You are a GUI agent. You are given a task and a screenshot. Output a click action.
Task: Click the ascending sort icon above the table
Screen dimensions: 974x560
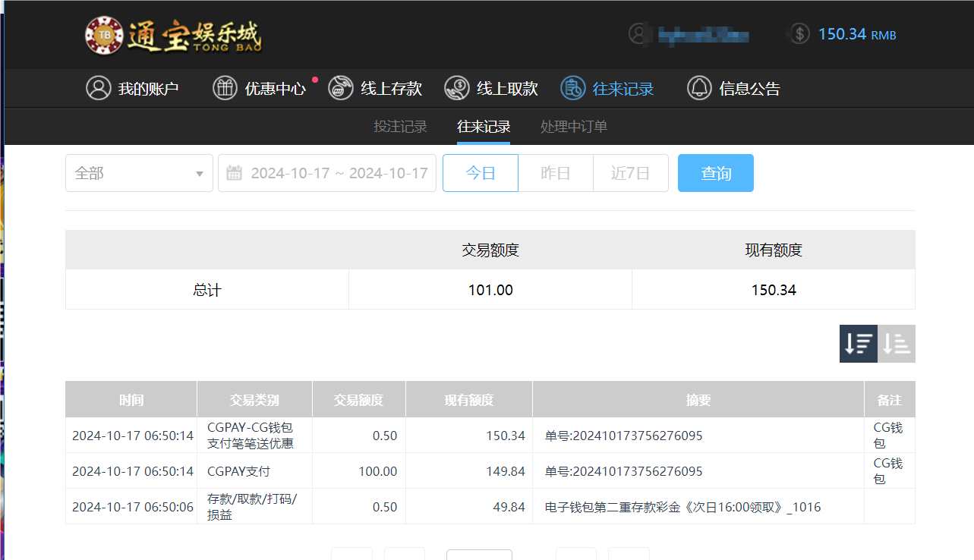pos(896,343)
